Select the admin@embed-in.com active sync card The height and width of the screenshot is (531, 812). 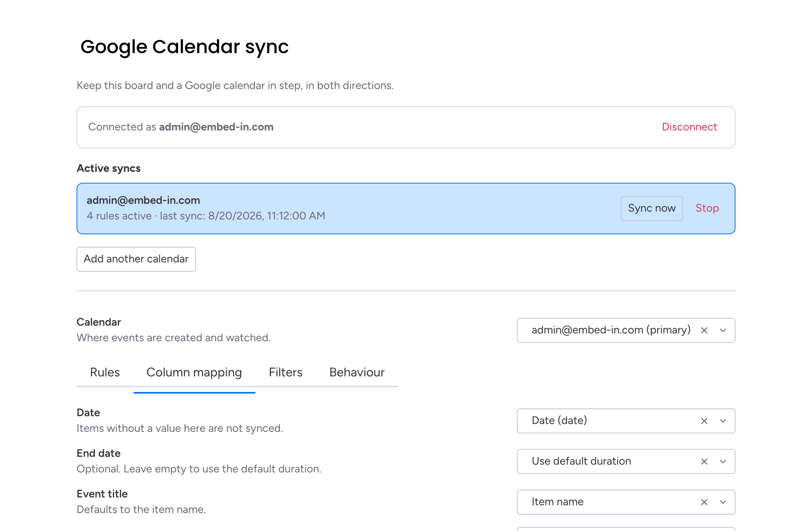(406, 208)
